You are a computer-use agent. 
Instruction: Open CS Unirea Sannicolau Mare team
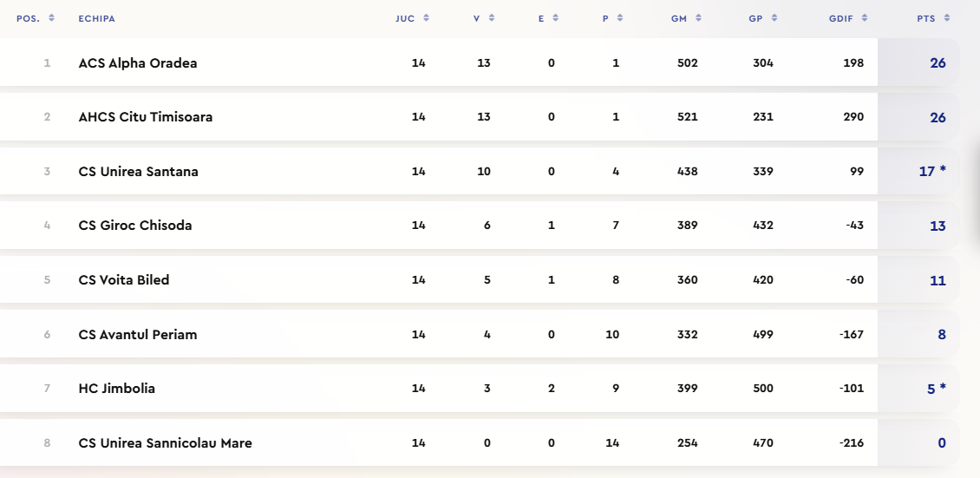click(x=166, y=443)
